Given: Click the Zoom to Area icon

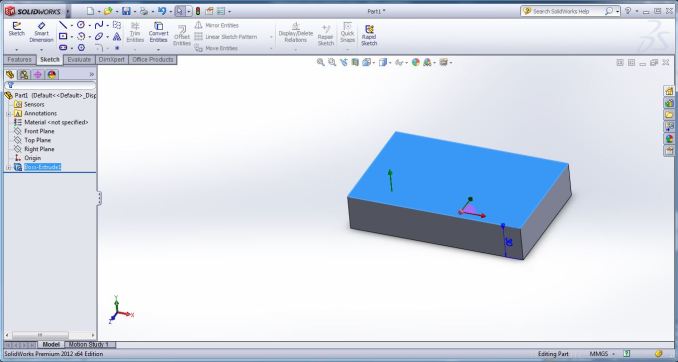Looking at the screenshot, I should pyautogui.click(x=332, y=62).
